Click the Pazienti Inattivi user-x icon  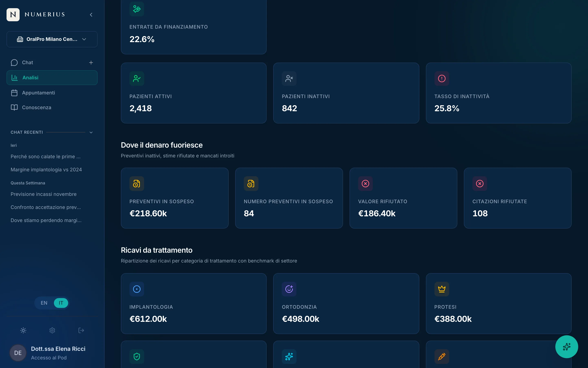[x=289, y=78]
